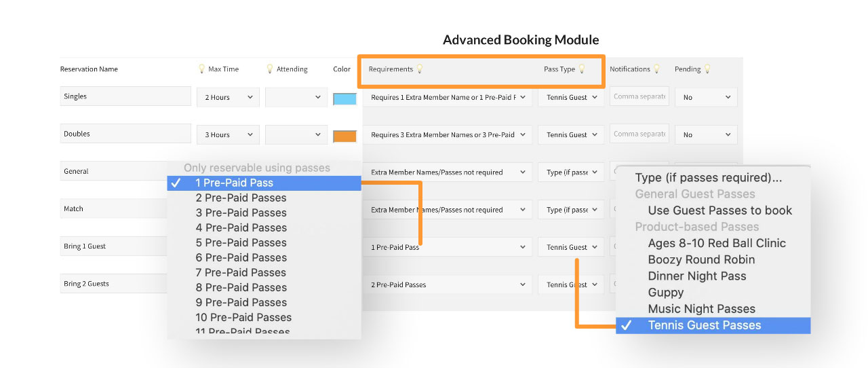The image size is (868, 368).
Task: Click the Doubles notifications email field
Action: coord(639,134)
